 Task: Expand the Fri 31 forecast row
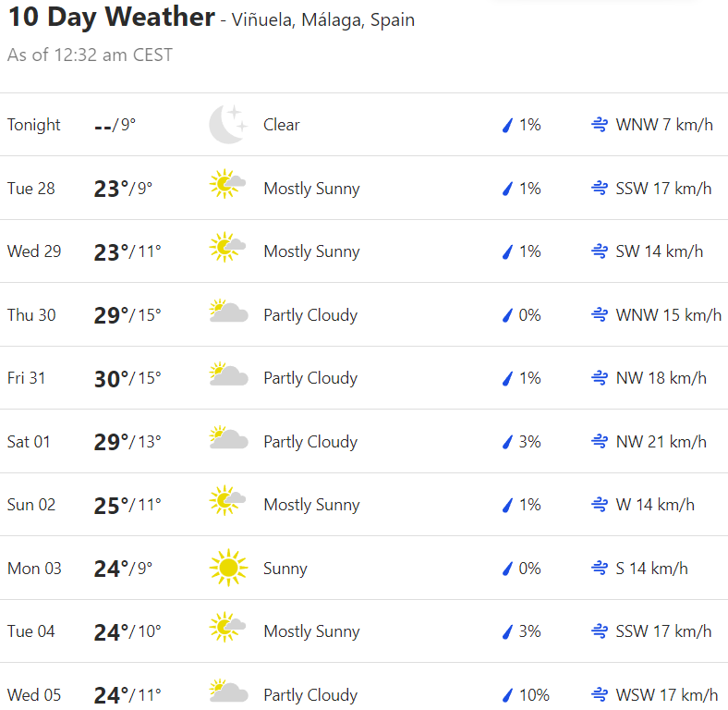tap(370, 378)
